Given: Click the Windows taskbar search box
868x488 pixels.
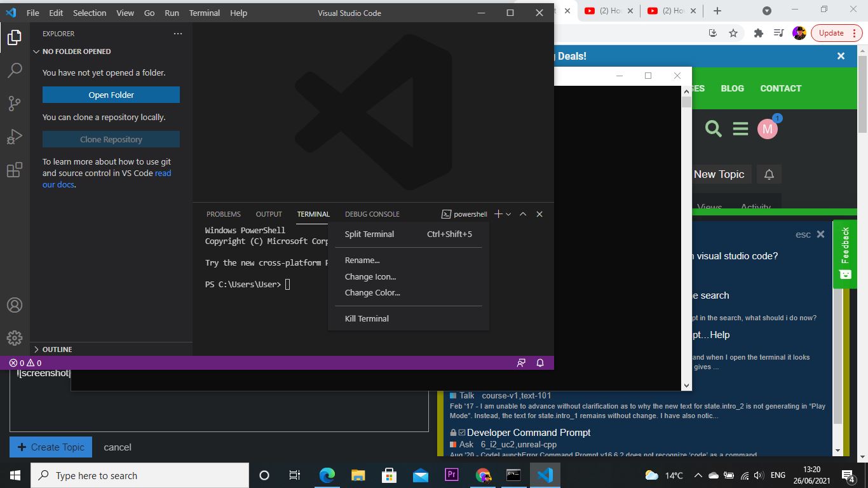Looking at the screenshot, I should click(x=140, y=475).
